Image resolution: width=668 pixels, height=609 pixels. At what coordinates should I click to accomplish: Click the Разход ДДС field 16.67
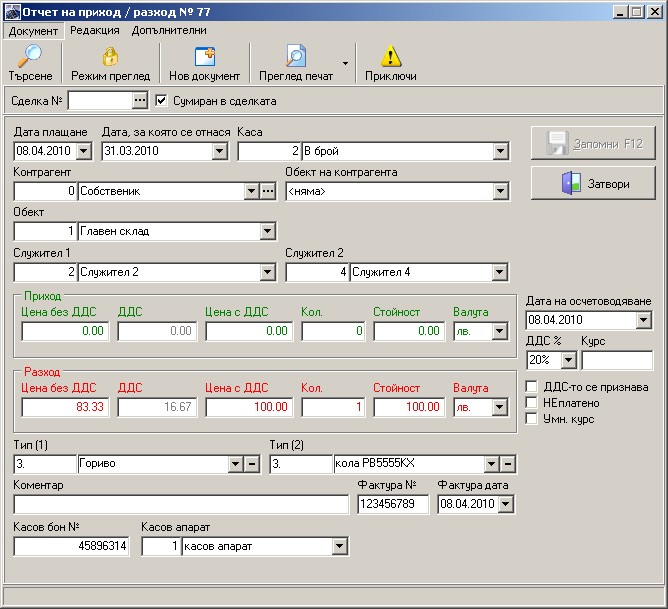tap(157, 407)
